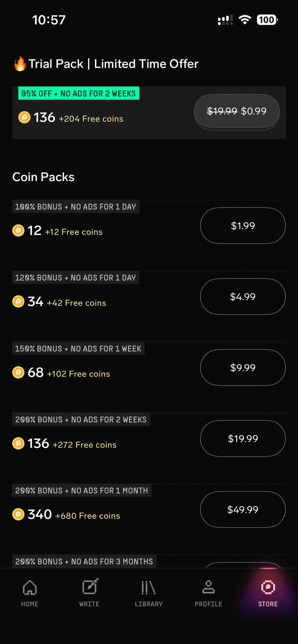Buy the $4.99 coin pack
The image size is (298, 644).
coord(243,297)
